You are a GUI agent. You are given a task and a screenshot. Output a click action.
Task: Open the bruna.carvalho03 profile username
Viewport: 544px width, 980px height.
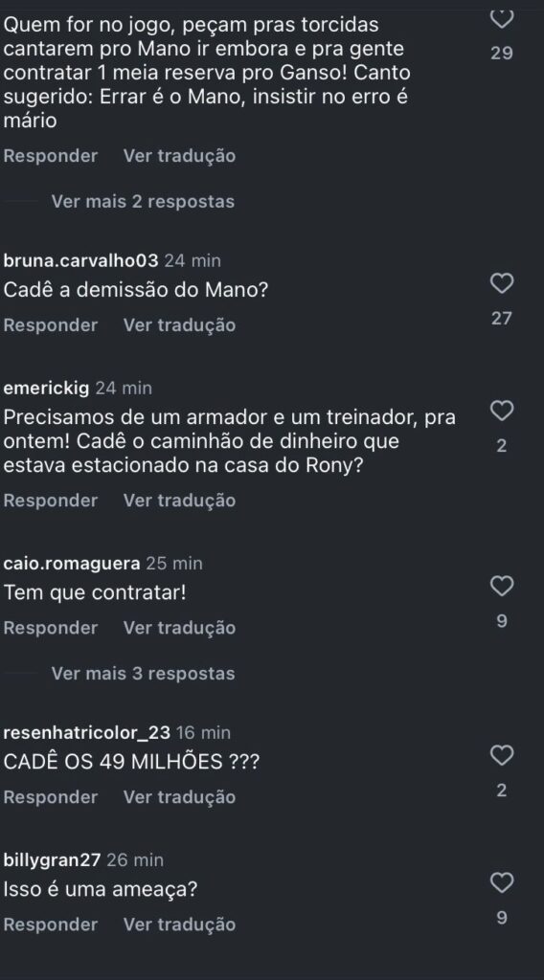pos(80,260)
